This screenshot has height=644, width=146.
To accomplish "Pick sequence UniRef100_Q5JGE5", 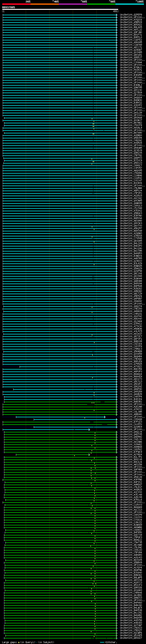I will tap(131, 635).
